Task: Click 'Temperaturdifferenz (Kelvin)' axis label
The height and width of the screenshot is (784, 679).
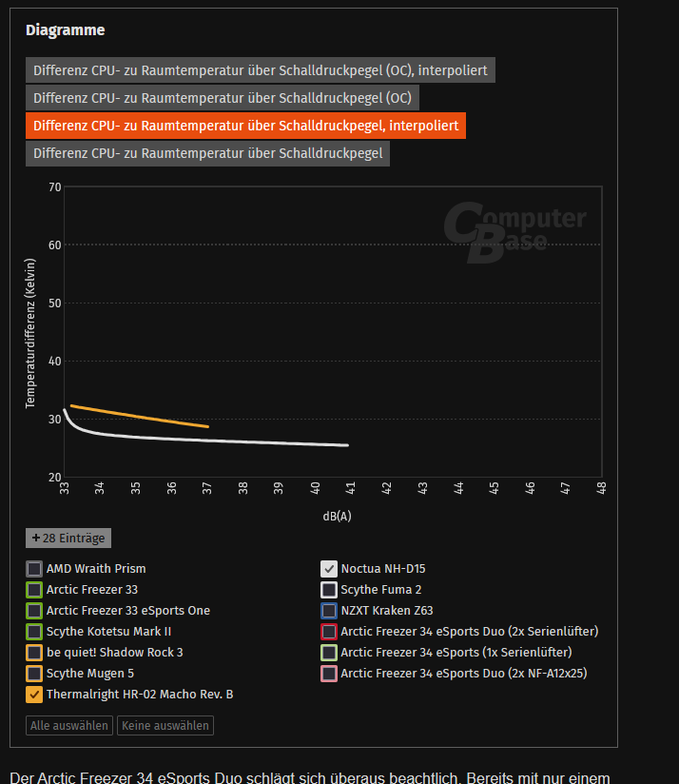Action: 30,333
